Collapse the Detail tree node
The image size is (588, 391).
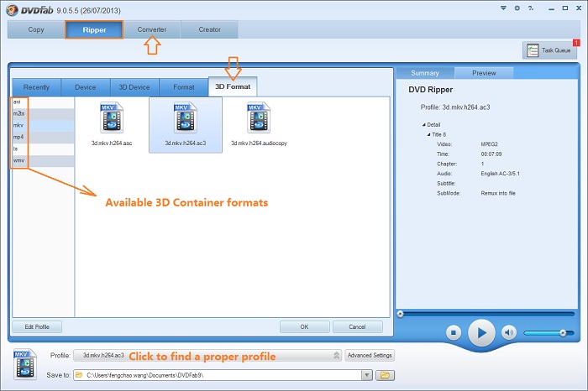pyautogui.click(x=423, y=125)
